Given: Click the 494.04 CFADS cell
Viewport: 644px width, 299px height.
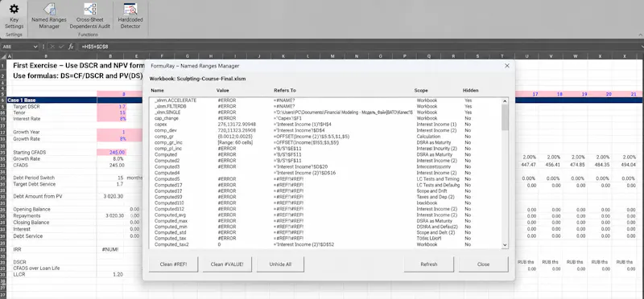Looking at the screenshot, I should coord(628,165).
